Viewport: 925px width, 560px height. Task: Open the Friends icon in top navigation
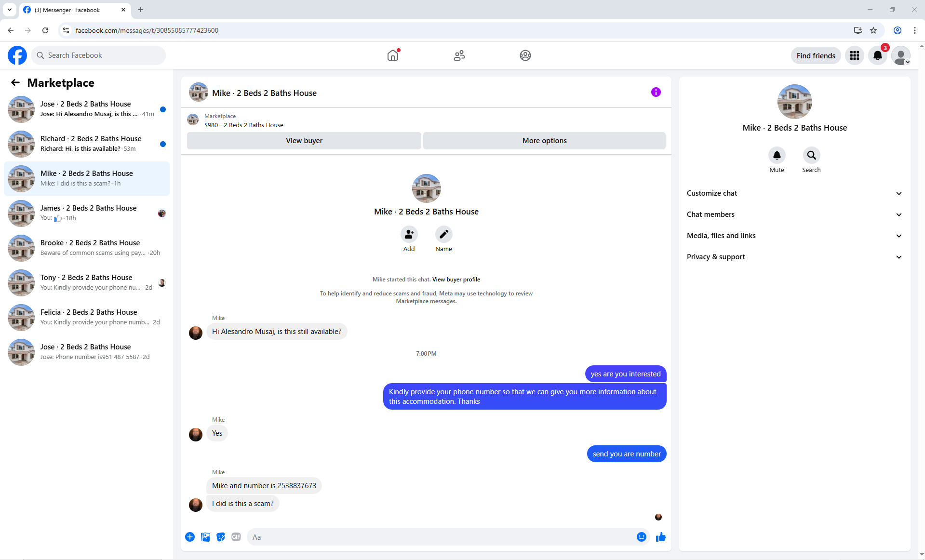point(459,55)
